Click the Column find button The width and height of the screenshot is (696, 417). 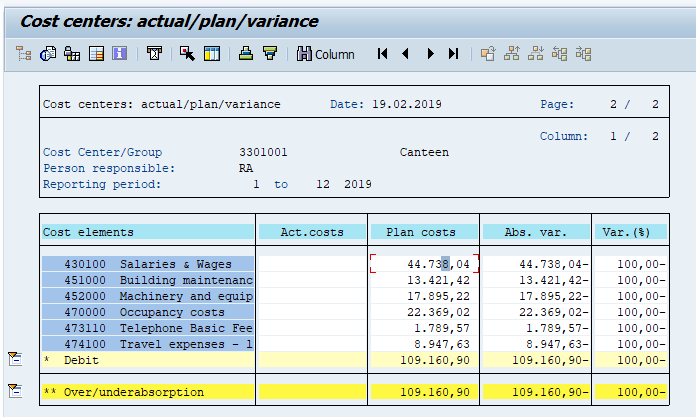(x=325, y=54)
